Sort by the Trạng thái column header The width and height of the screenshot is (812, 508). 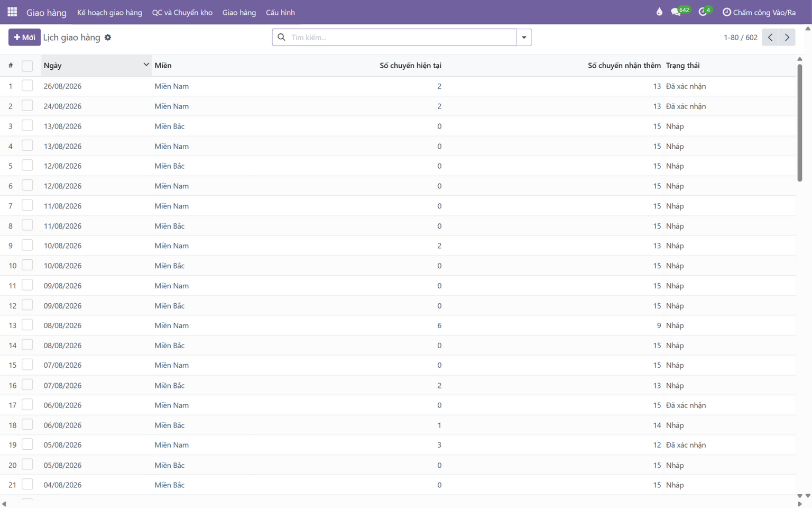pos(682,66)
